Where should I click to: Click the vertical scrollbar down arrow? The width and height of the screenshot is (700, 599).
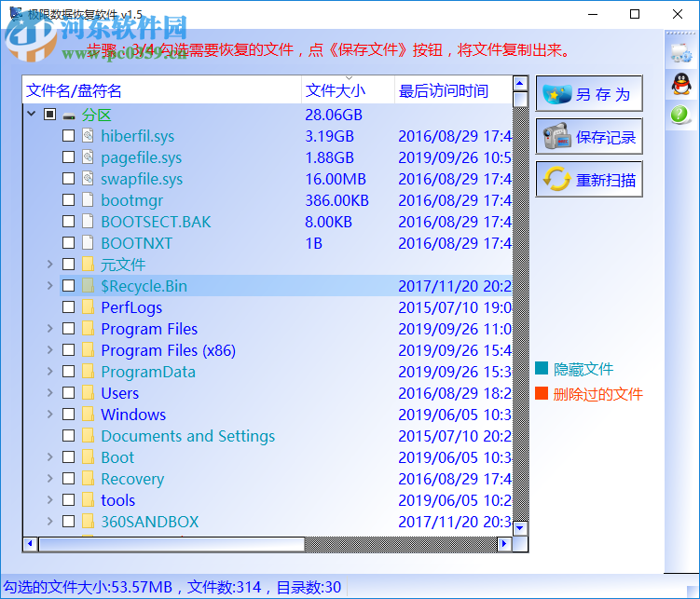(520, 528)
